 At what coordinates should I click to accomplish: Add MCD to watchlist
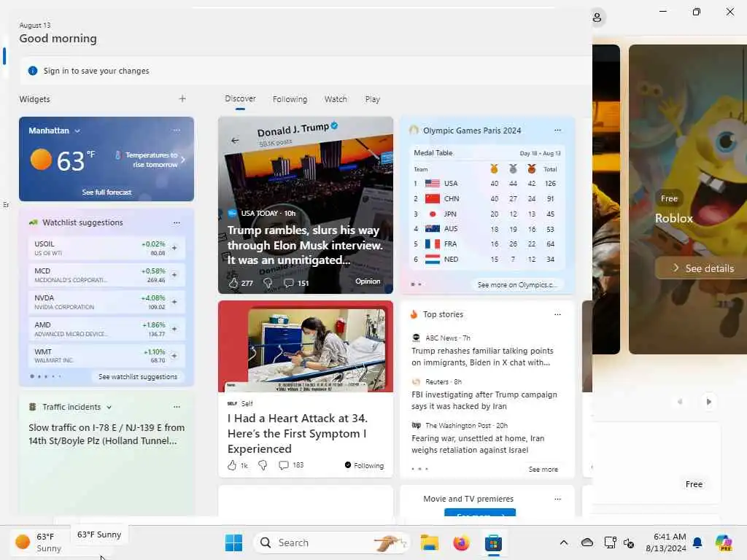pos(174,275)
